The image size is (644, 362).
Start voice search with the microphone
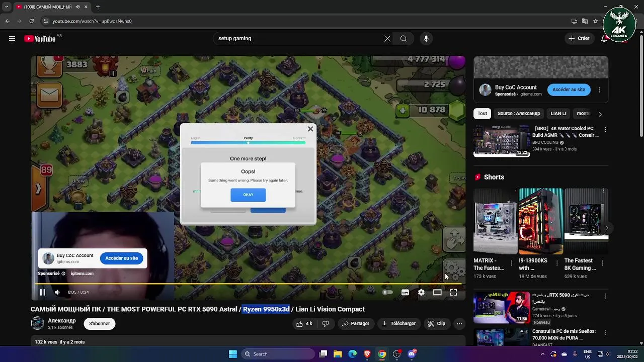426,38
